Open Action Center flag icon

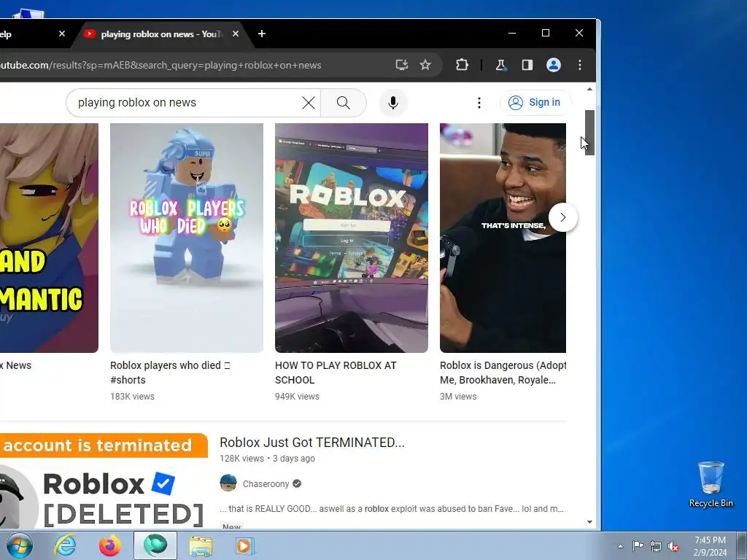(638, 546)
